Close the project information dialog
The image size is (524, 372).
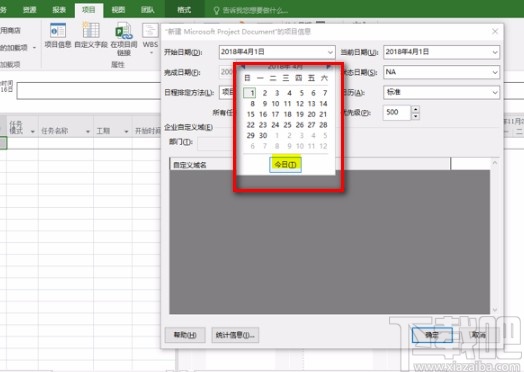495,31
